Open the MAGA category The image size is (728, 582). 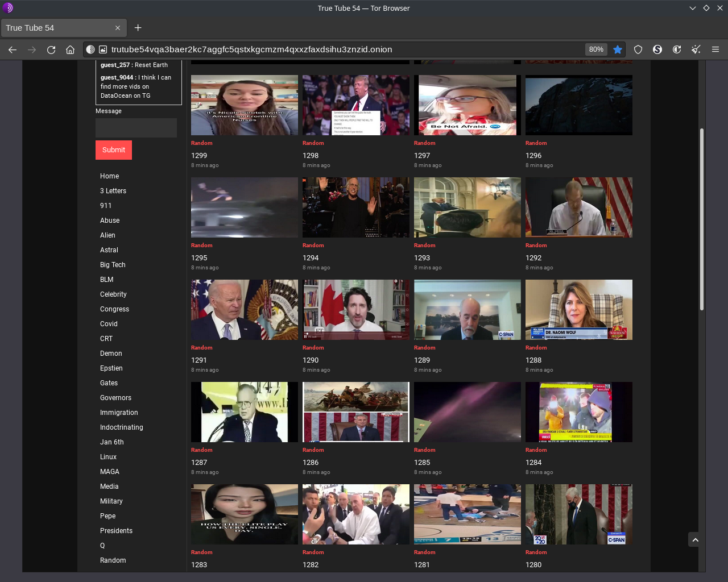pyautogui.click(x=110, y=472)
